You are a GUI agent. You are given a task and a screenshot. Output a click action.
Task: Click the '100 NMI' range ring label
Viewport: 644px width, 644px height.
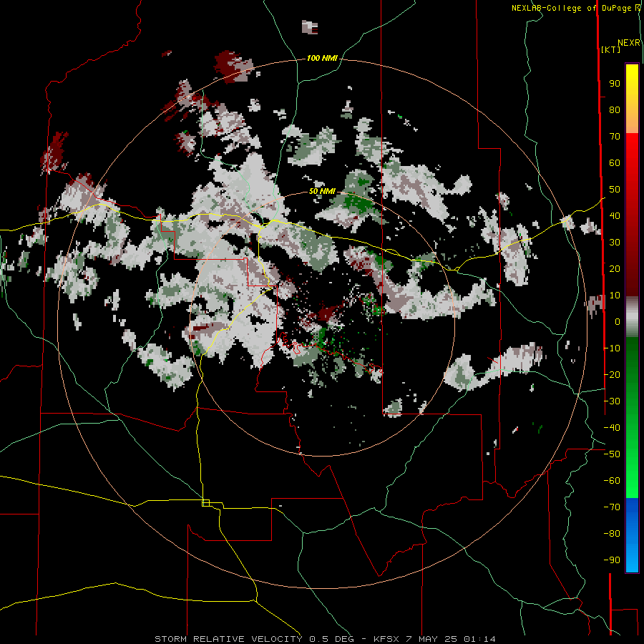[x=322, y=59]
